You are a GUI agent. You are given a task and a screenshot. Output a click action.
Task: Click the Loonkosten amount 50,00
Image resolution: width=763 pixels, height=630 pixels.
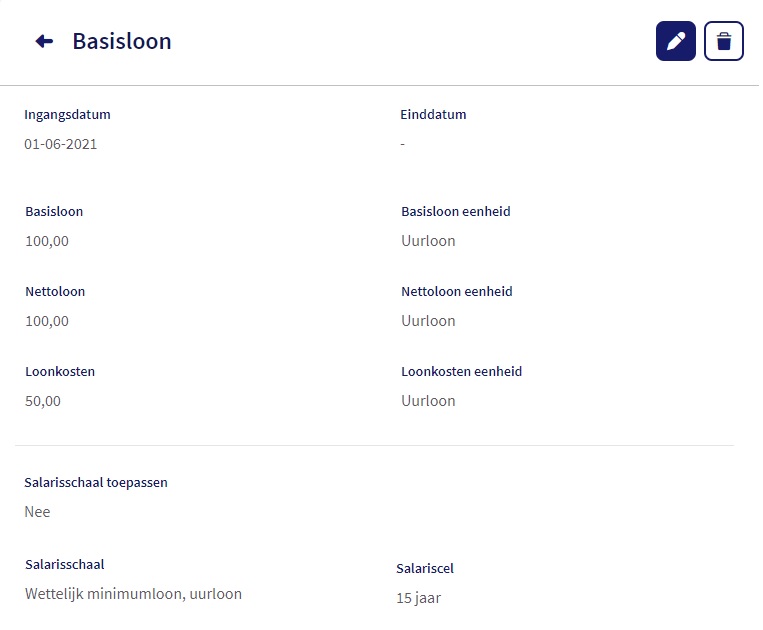tap(43, 401)
